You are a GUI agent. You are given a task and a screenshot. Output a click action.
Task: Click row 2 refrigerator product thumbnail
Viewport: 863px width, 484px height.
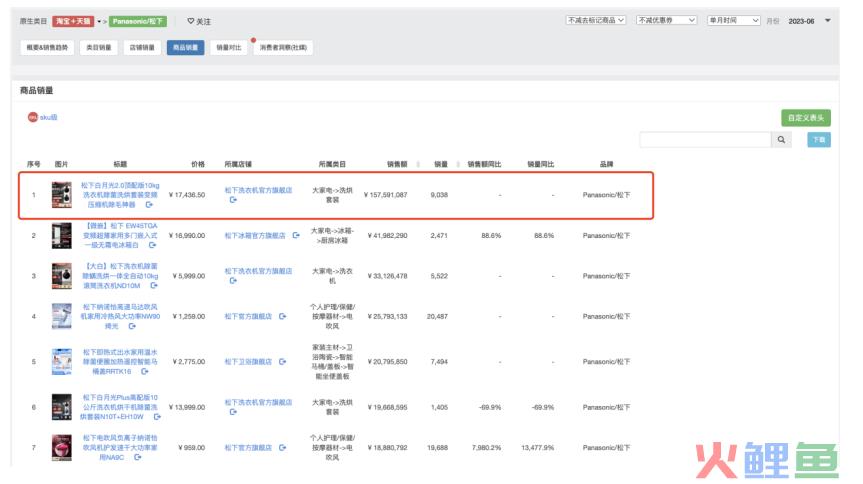tap(62, 236)
